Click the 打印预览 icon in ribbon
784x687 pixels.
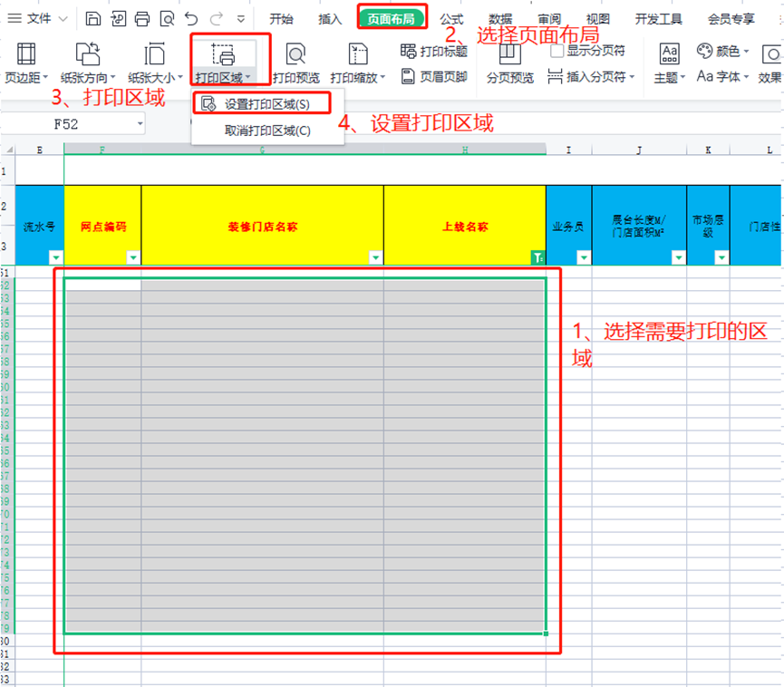pyautogui.click(x=295, y=54)
